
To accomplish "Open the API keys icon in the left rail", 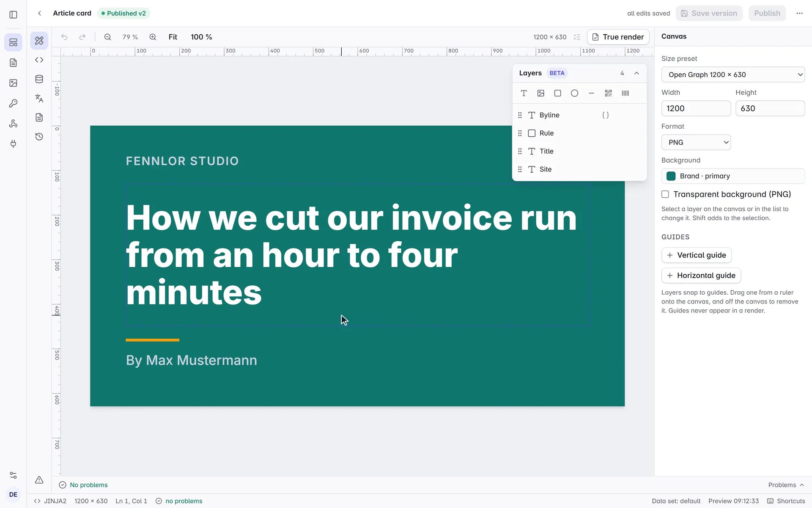I will pos(13,103).
